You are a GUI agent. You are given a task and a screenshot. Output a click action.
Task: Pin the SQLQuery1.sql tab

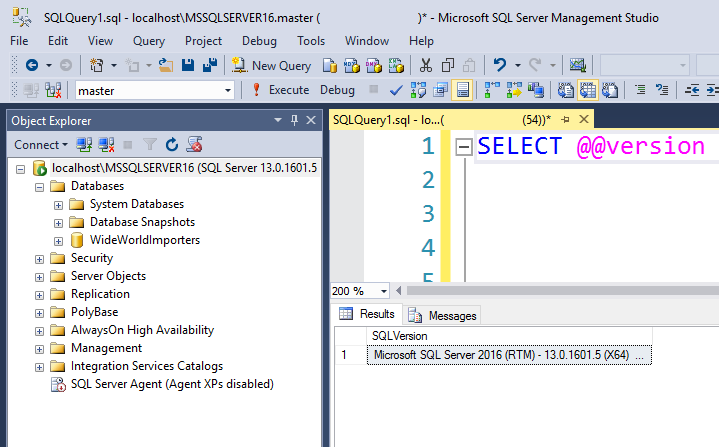(x=565, y=120)
